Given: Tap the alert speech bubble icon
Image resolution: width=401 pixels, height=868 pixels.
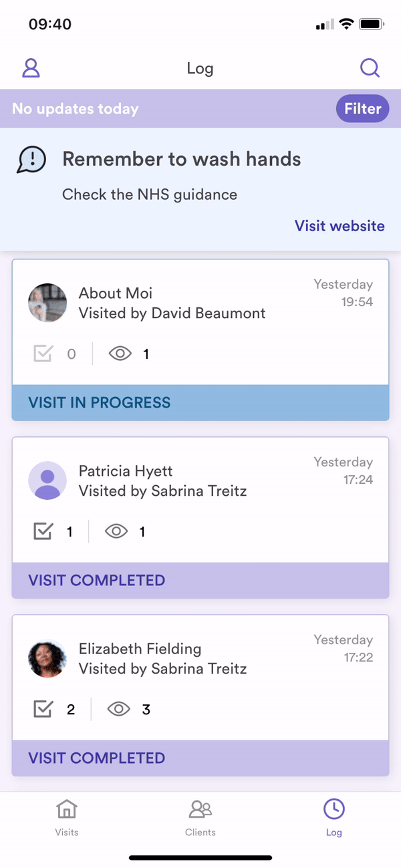Looking at the screenshot, I should [31, 160].
